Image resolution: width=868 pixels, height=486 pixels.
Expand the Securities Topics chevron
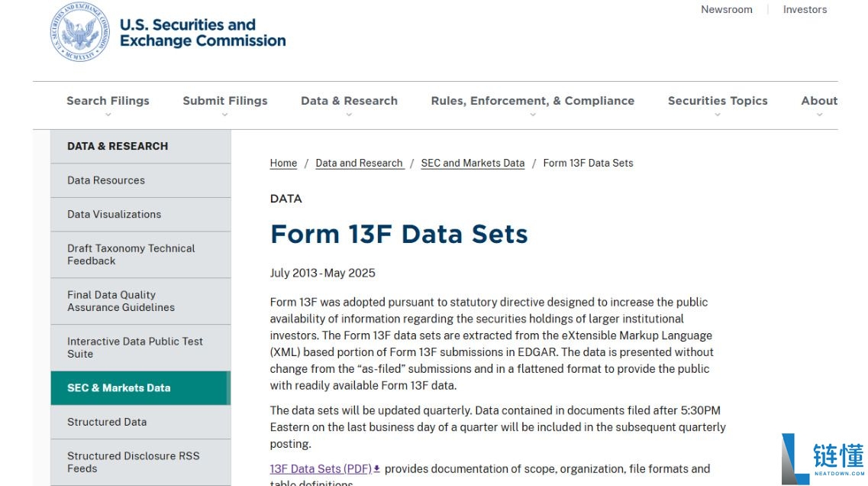click(x=717, y=115)
